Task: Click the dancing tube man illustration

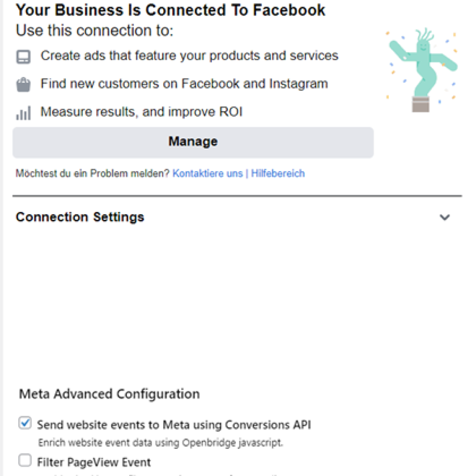Action: coord(422,70)
